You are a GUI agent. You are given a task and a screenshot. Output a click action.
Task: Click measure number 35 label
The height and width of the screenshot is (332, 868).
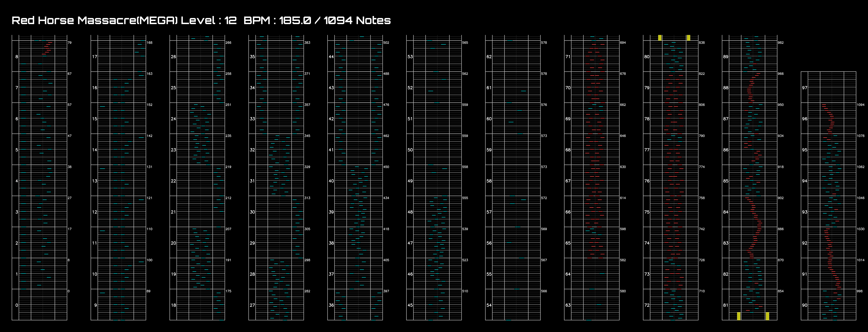pos(252,56)
